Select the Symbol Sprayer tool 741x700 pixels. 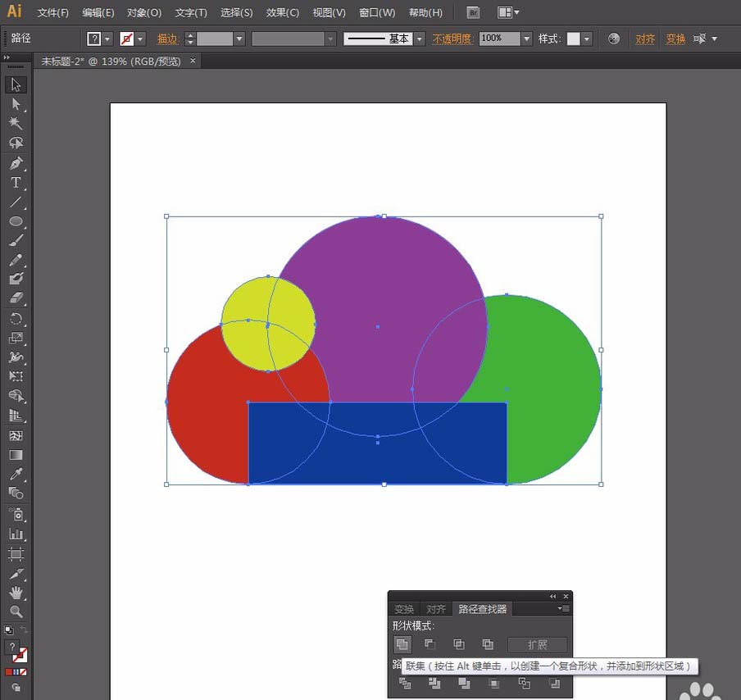[16, 514]
